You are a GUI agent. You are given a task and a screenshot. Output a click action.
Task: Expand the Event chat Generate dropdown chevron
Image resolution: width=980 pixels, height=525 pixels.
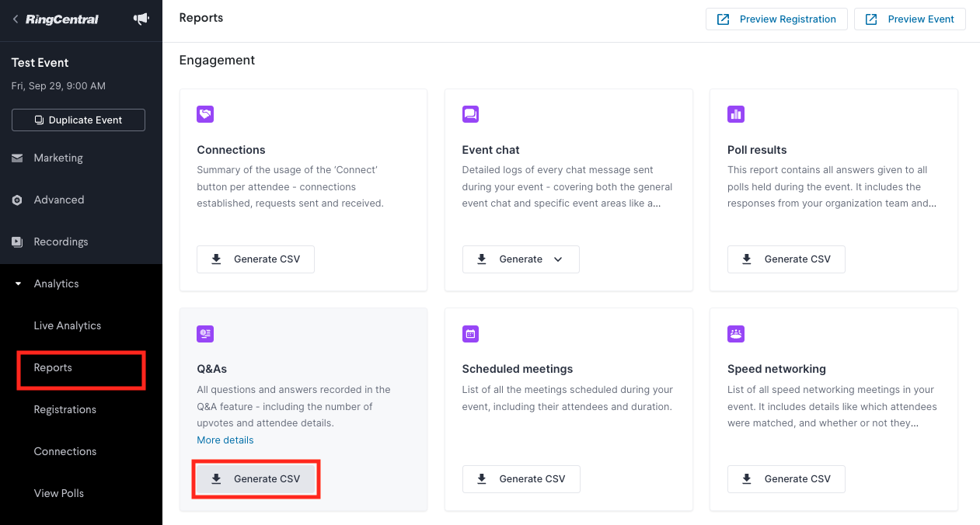click(558, 259)
